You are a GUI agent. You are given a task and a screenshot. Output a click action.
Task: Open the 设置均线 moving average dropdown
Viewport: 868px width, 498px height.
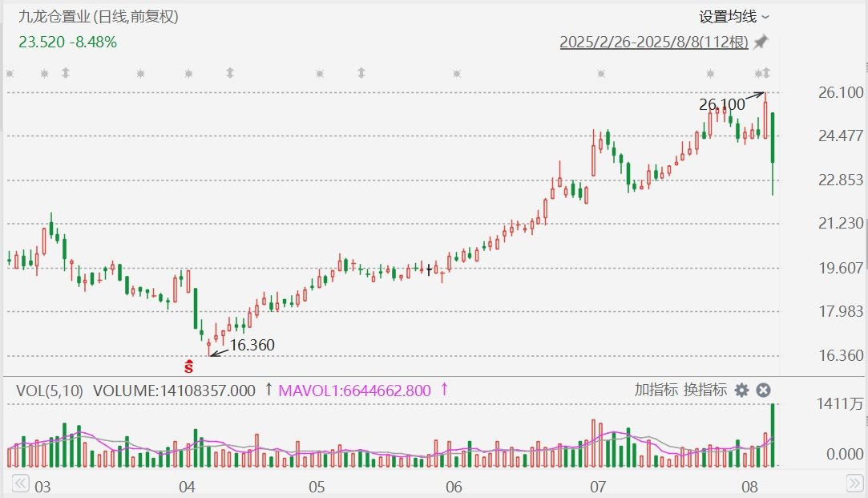pos(734,17)
